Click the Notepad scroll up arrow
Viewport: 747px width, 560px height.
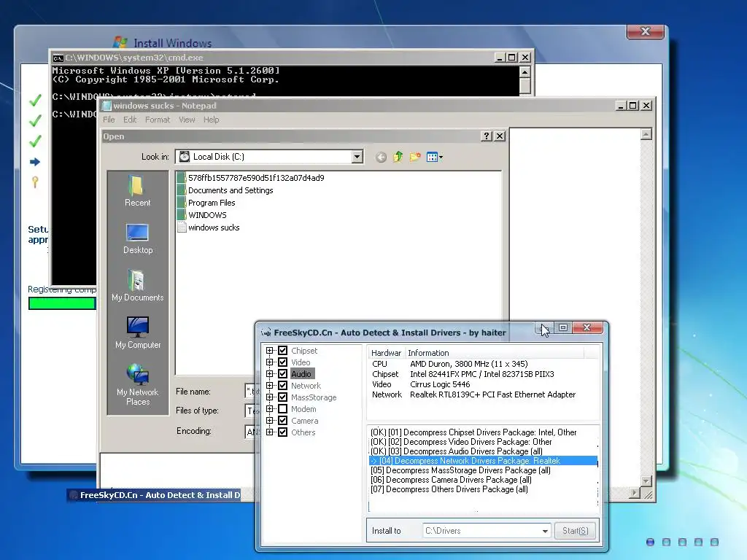646,135
